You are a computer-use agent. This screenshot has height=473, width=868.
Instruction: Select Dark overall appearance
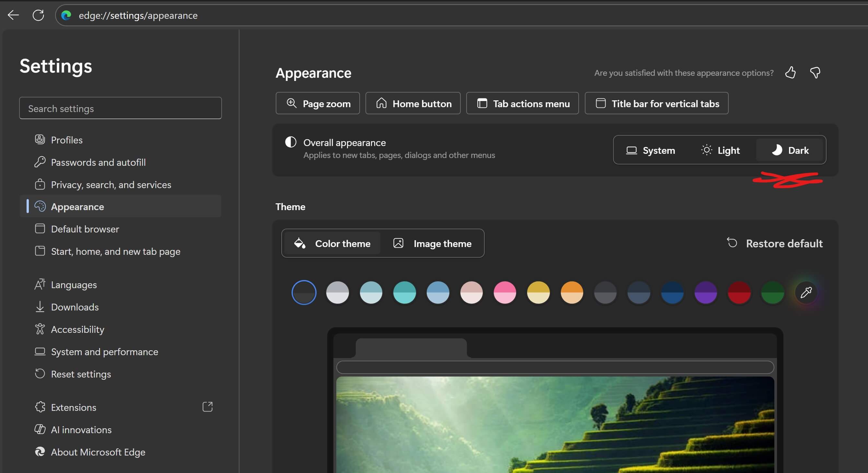pos(790,150)
